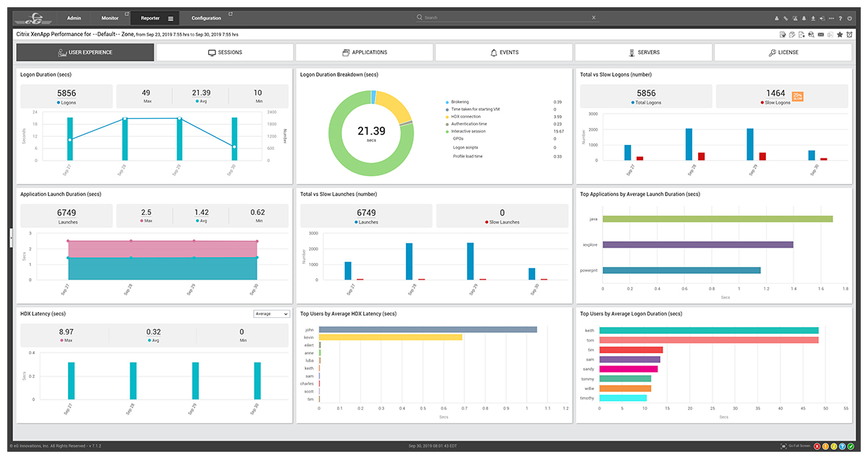
Task: Click the yellow HDX connection donut segment
Action: pos(394,104)
